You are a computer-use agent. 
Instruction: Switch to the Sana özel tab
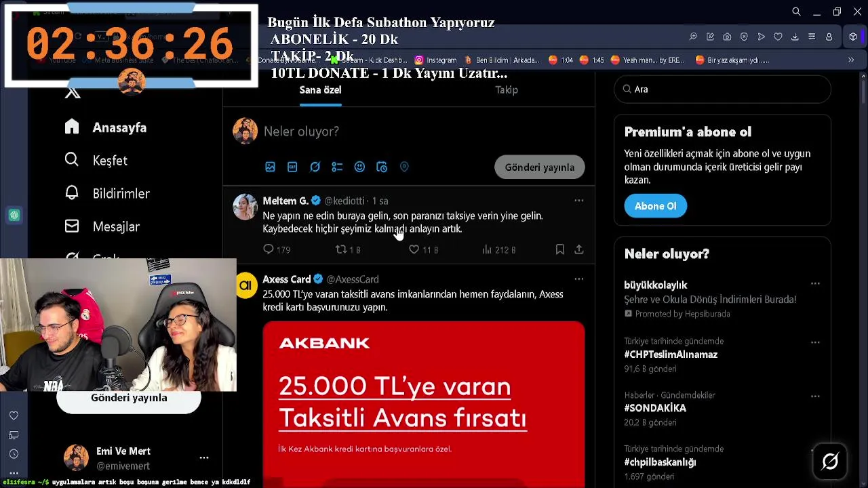320,90
